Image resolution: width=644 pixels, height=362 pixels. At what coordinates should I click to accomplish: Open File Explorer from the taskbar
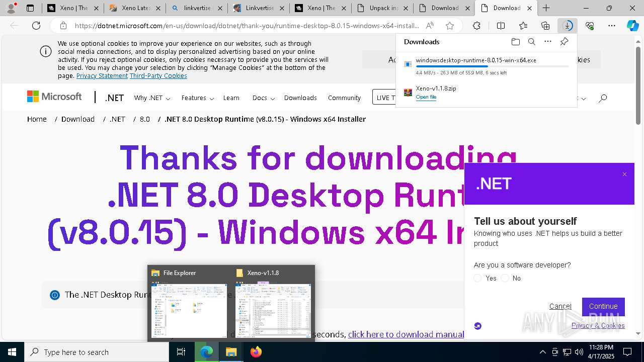(231, 352)
